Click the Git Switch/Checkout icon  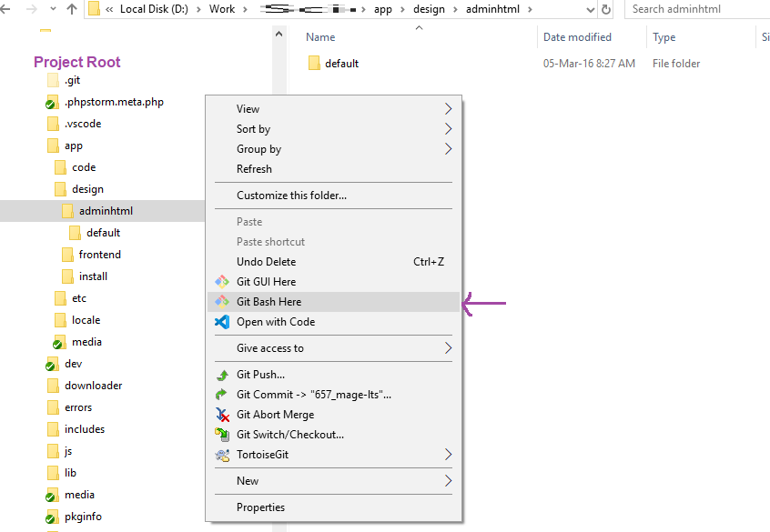(221, 435)
